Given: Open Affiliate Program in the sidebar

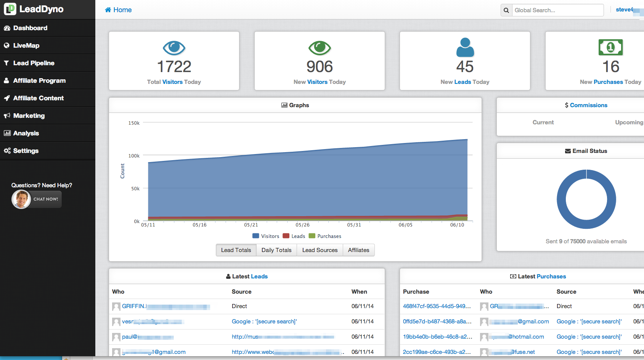Looking at the screenshot, I should tap(39, 80).
